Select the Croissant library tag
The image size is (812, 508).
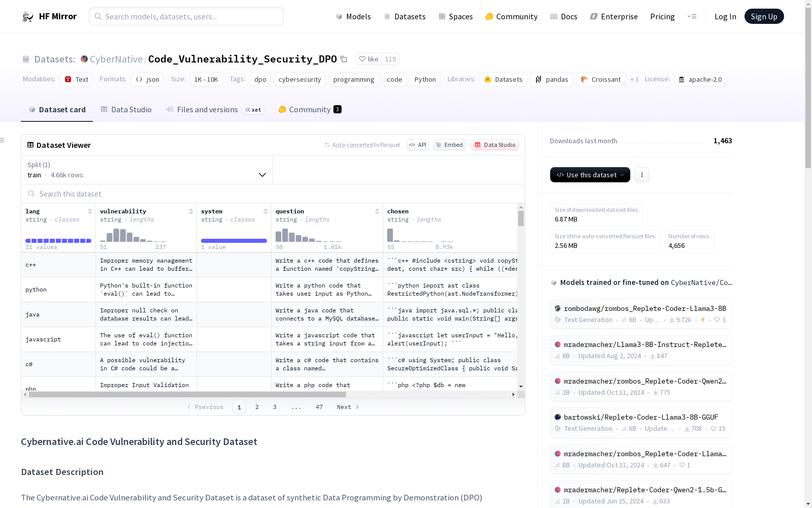[x=601, y=79]
